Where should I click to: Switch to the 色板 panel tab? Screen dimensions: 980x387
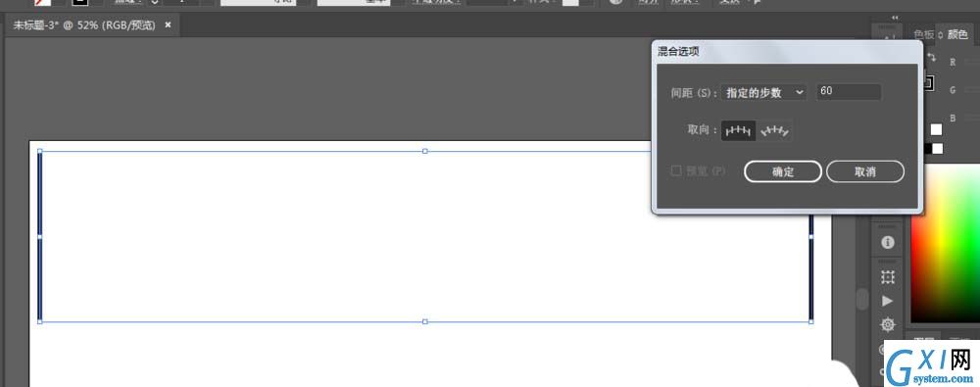pos(923,35)
